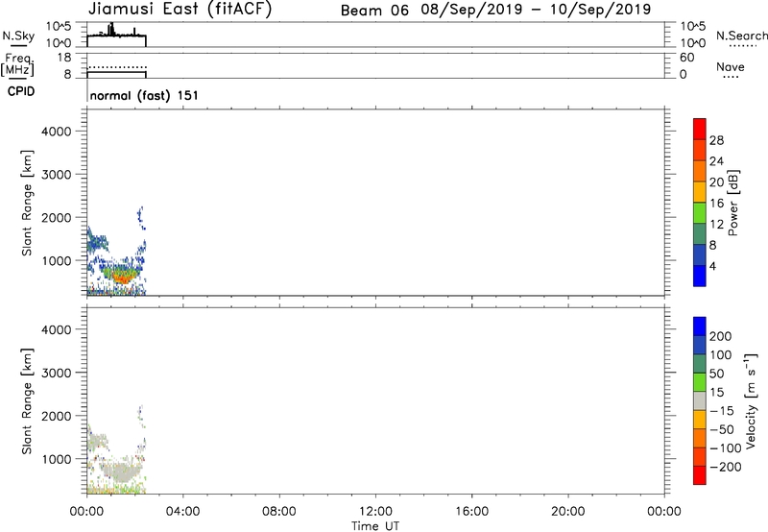The height and width of the screenshot is (532, 768).
Task: Pick the gray -15 to 15 velocity swatch
Action: click(700, 401)
